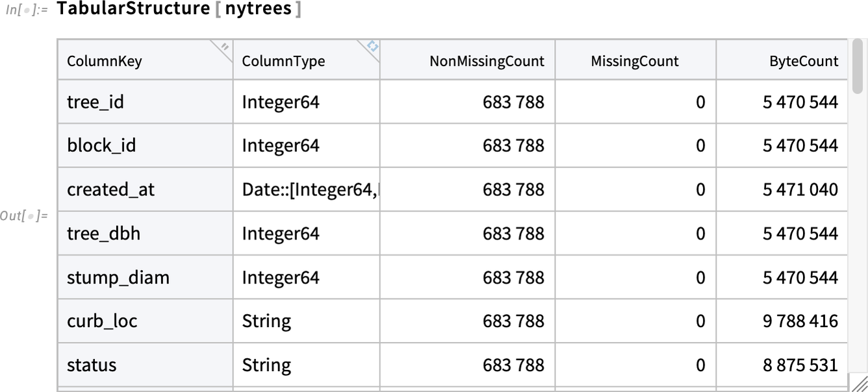Click the stump_diam cell
868x392 pixels.
click(145, 277)
